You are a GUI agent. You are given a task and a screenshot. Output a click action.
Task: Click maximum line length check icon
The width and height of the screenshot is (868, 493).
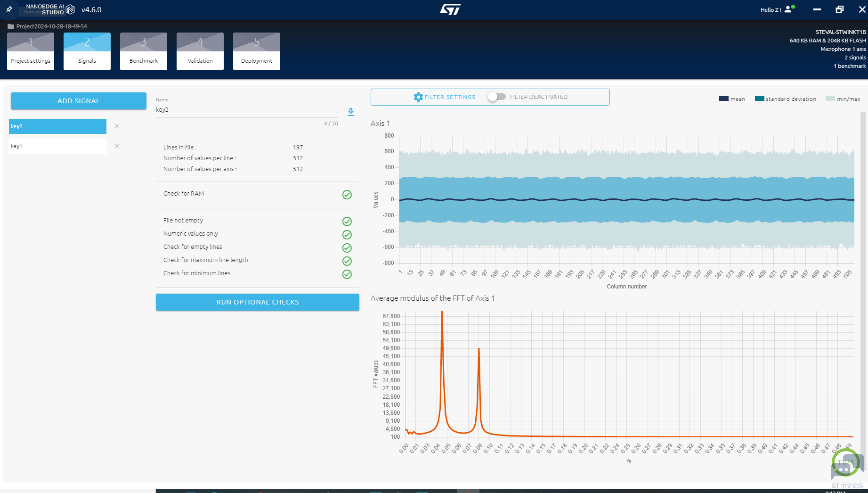click(x=347, y=261)
